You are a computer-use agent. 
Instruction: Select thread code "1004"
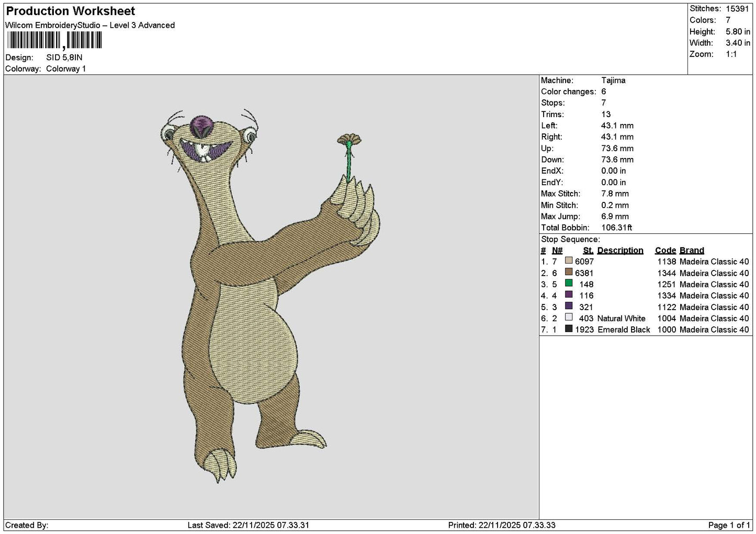coord(667,319)
